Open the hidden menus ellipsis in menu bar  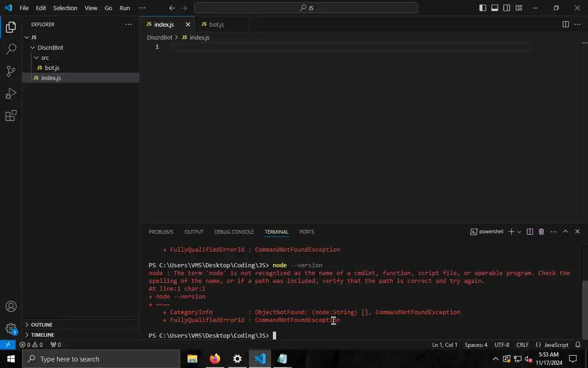142,8
